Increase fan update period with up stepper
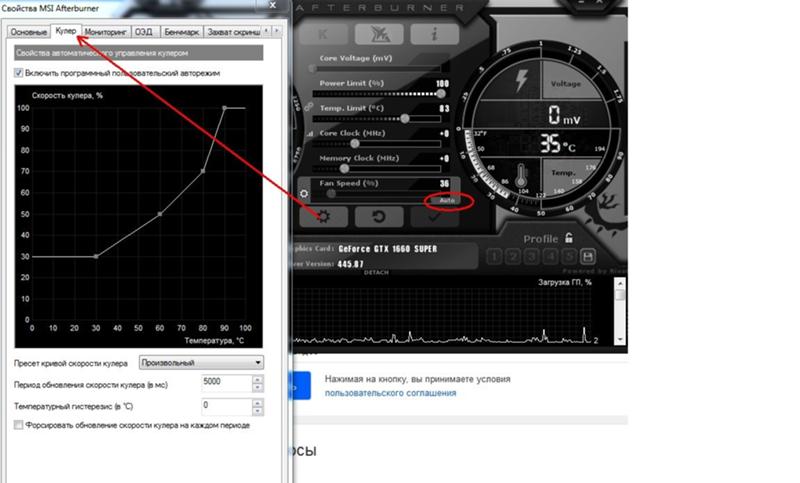Viewport: 800px width, 483px height. click(x=258, y=379)
